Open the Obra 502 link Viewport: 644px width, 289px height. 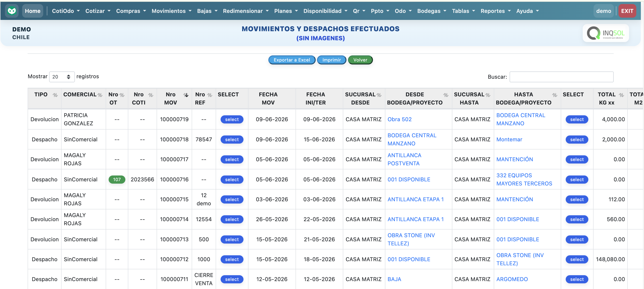point(399,119)
